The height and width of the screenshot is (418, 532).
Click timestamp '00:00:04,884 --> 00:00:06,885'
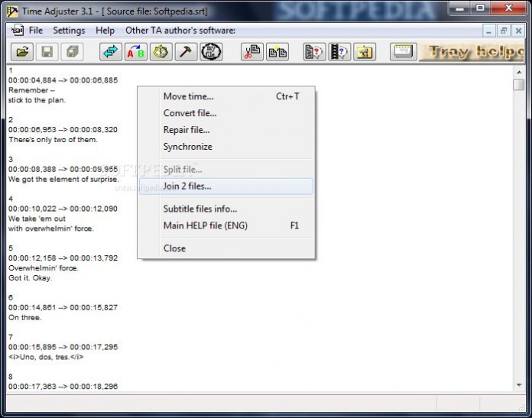(x=63, y=80)
